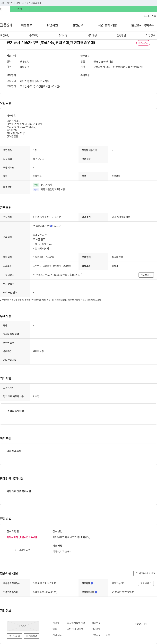Screen dimensions: 157x644
Task: Open the 채용정보 menu
Action: 26,25
